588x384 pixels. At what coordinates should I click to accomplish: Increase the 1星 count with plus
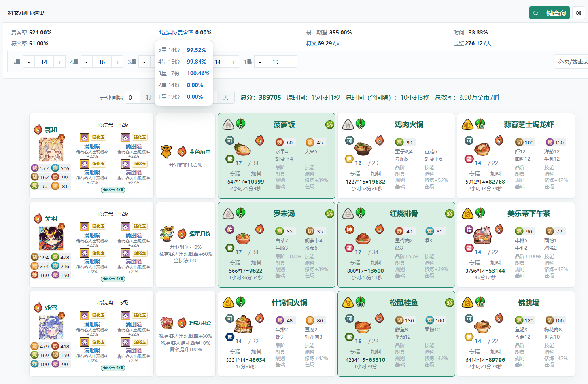(291, 62)
